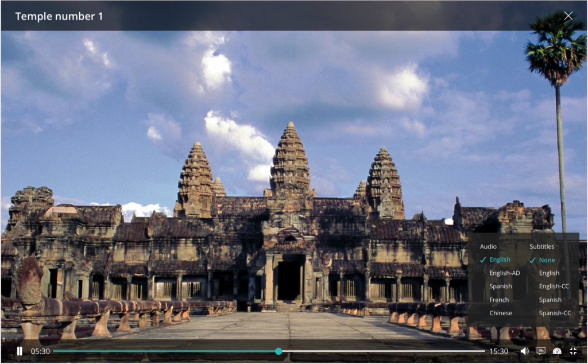
Task: Select English-AD audio track
Action: [505, 273]
